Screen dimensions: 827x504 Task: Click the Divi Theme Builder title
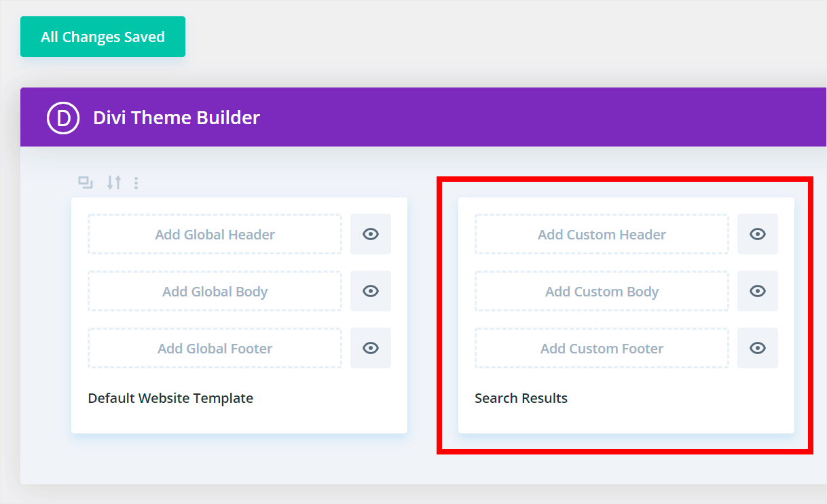(x=177, y=118)
